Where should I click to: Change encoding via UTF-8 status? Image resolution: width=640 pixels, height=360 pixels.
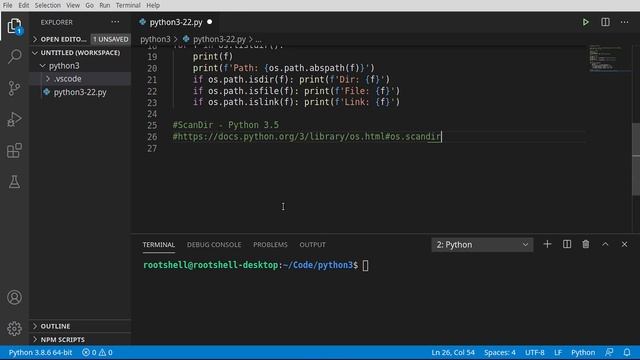(x=535, y=352)
